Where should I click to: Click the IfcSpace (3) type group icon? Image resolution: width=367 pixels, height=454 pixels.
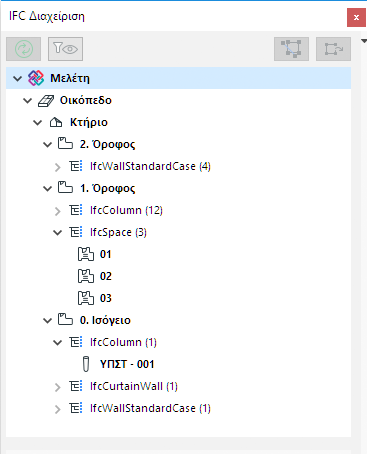click(76, 232)
